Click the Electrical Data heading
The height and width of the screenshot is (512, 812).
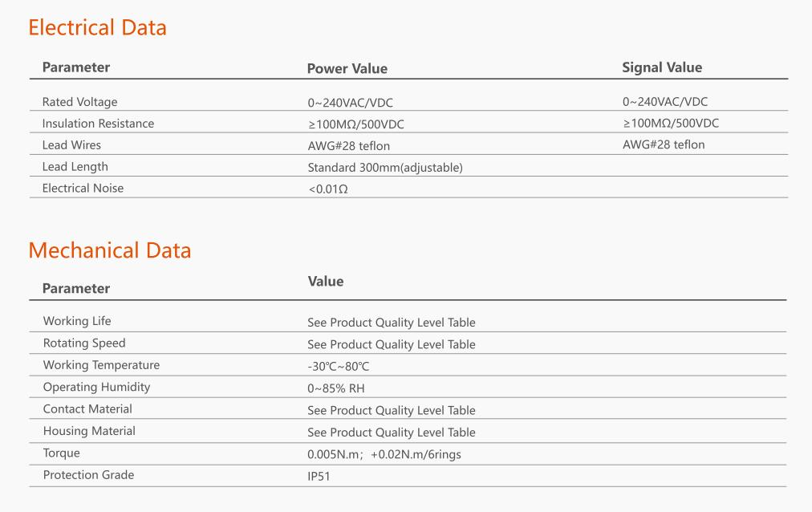(97, 27)
